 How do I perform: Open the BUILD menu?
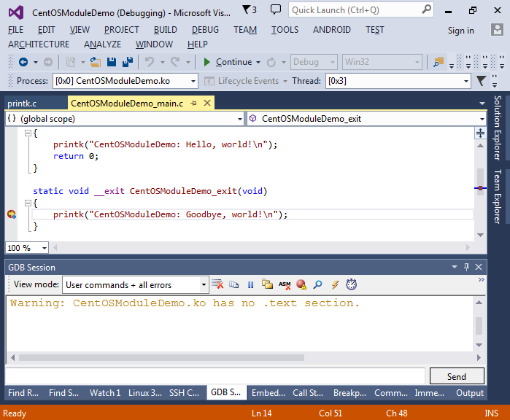(x=165, y=30)
